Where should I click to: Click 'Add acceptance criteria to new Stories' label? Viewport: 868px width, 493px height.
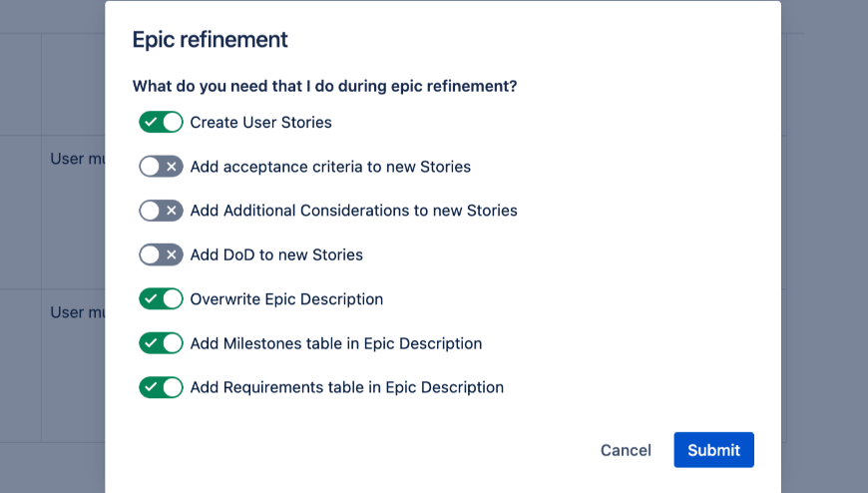tap(330, 167)
